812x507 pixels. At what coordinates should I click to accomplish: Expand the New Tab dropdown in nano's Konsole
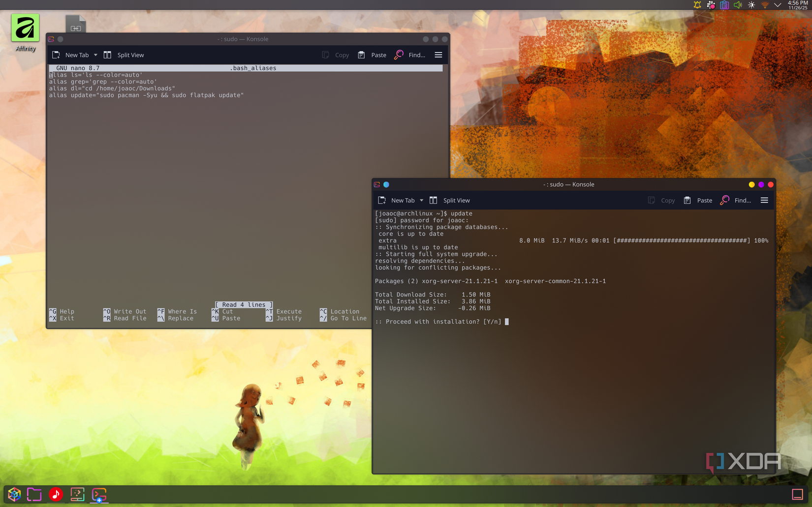click(x=96, y=55)
